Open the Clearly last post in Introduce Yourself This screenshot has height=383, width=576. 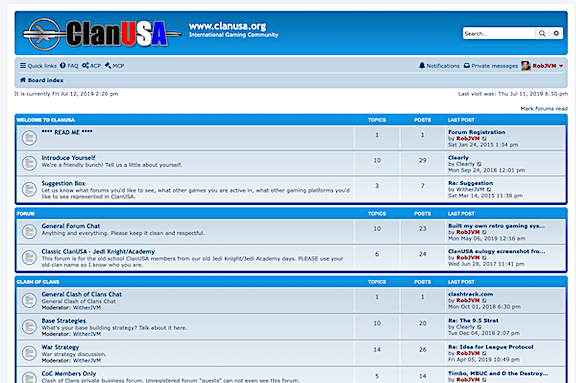(458, 158)
